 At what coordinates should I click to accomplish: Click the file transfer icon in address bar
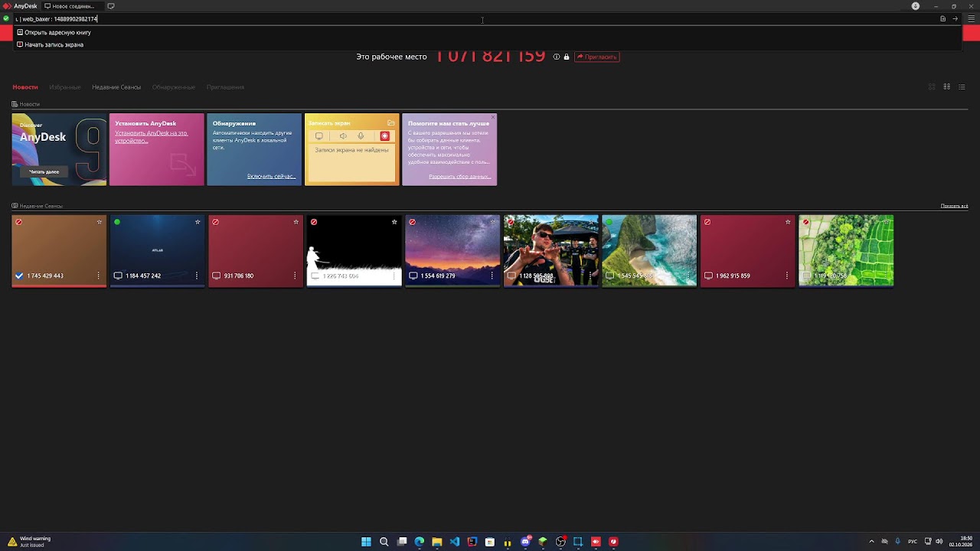coord(942,18)
